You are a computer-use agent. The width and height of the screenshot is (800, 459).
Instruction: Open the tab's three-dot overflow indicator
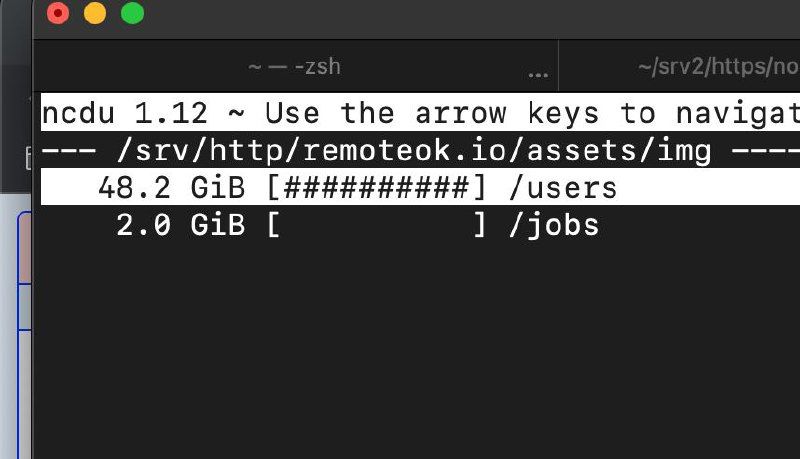538,75
